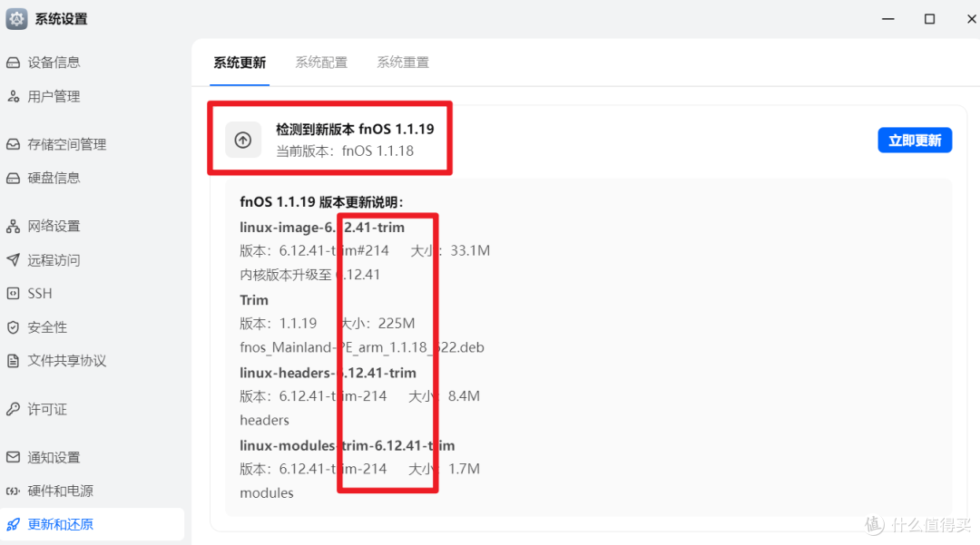Viewport: 980px width, 545px height.
Task: Select 存储空间管理 menu entry
Action: coord(67,144)
